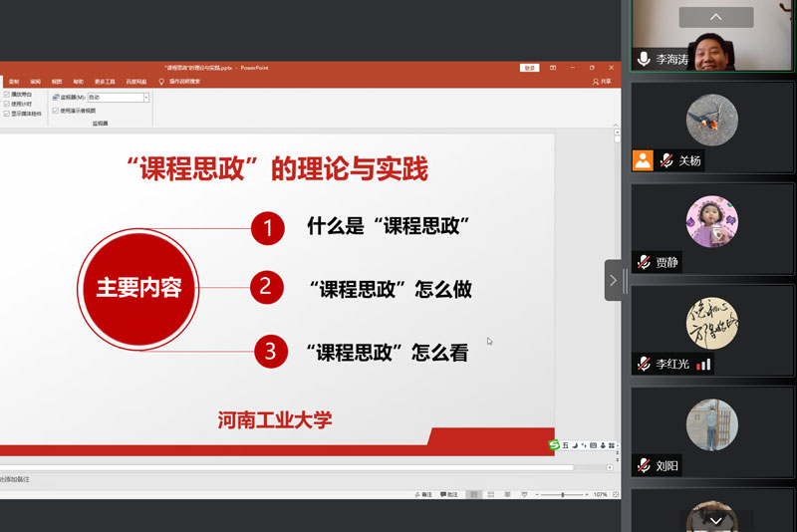797x532 pixels.
Task: Toggle 播放旁白 checkbox
Action: point(7,95)
